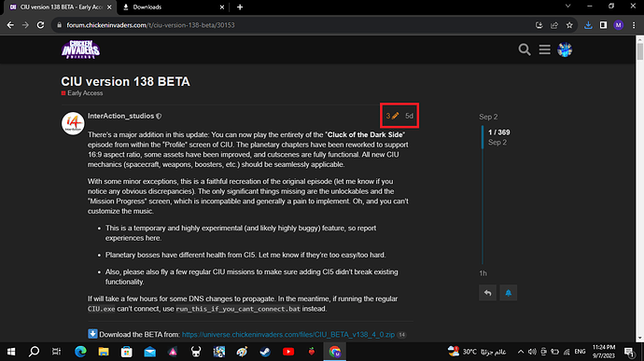Viewport: 644px width, 361px height.
Task: Open weather widget showing 30°C
Action: (477, 352)
